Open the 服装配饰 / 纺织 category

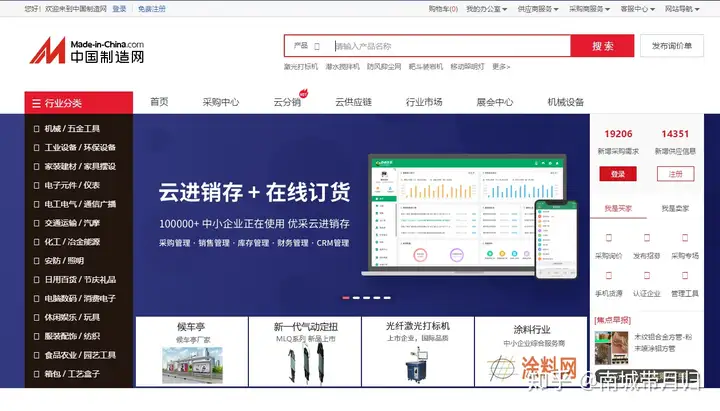[x=72, y=336]
